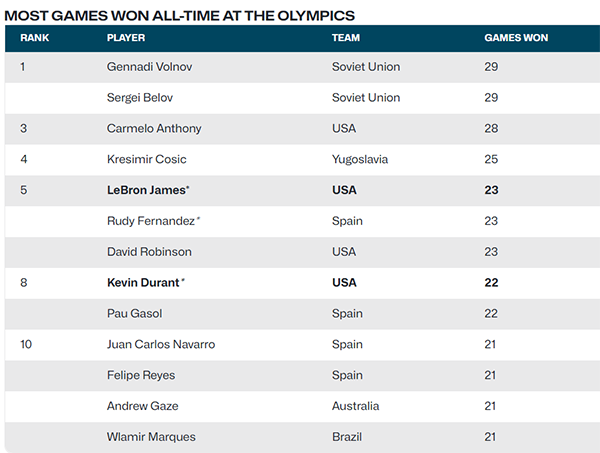This screenshot has height=453, width=600.
Task: Click the GAMES WON column header
Action: point(516,37)
